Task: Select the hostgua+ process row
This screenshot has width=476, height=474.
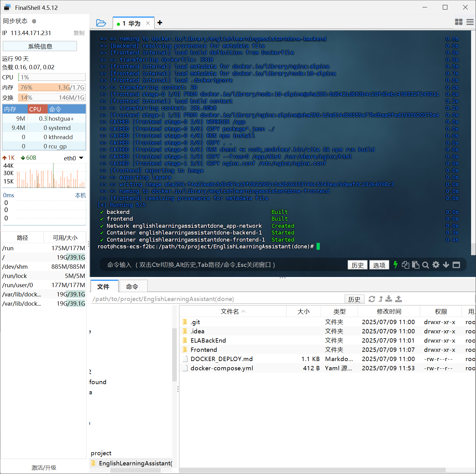Action: click(x=44, y=118)
